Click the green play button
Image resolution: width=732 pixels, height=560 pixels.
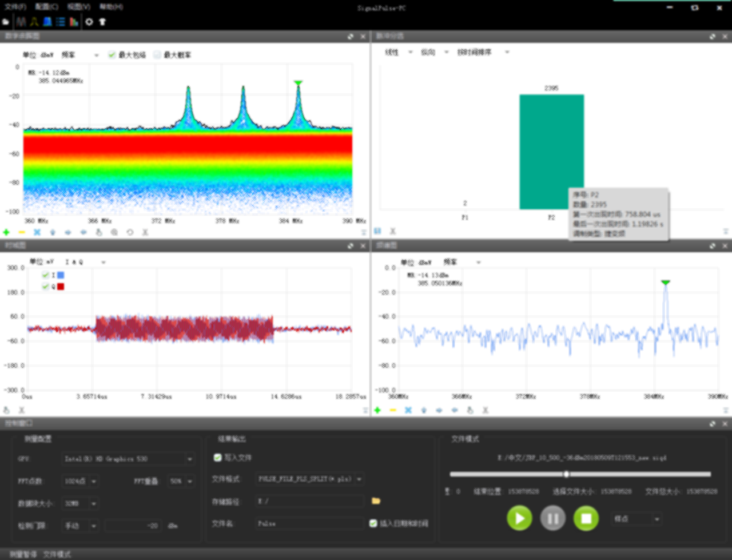(519, 518)
